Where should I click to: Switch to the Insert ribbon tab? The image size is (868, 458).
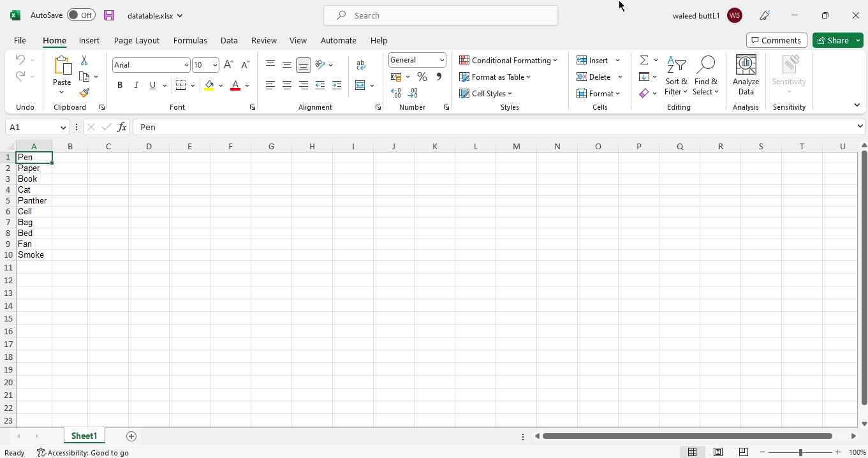(89, 40)
